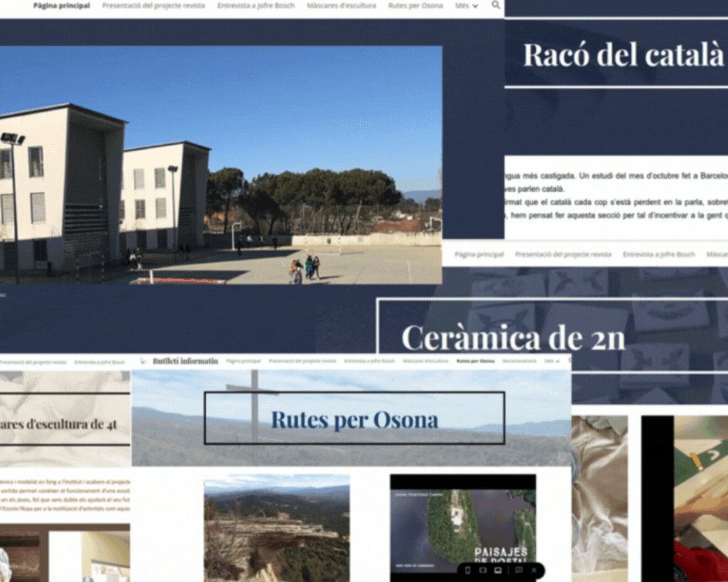This screenshot has height=582, width=728.
Task: Click the Racó del català heading
Action: [x=623, y=55]
